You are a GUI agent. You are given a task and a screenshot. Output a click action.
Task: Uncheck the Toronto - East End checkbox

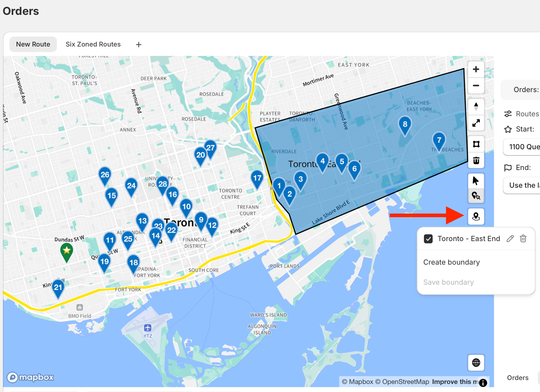tap(428, 239)
